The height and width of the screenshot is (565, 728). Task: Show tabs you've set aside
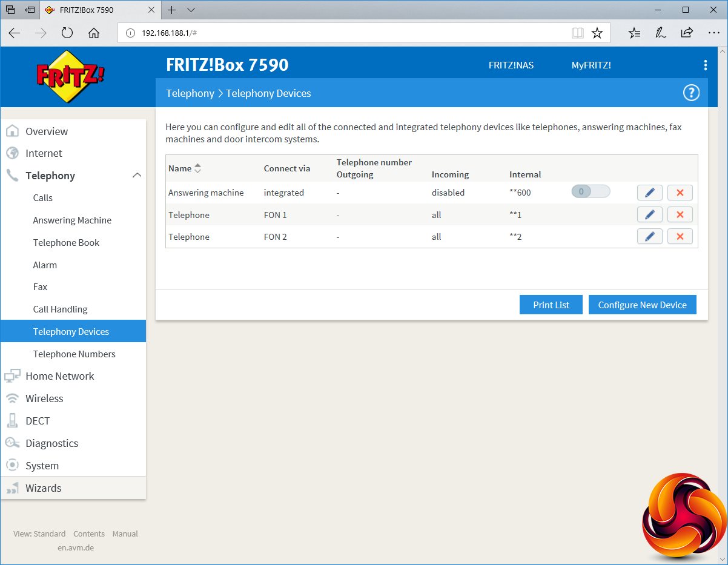click(10, 10)
